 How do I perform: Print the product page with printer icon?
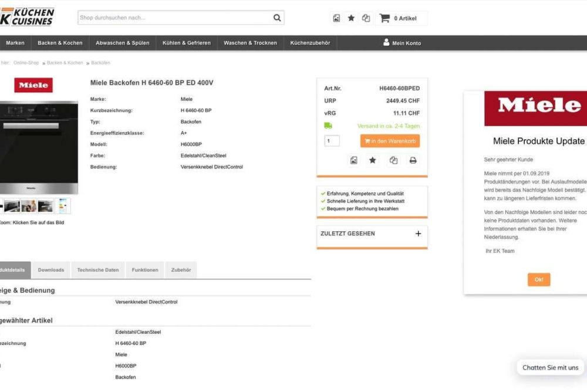[x=413, y=160]
